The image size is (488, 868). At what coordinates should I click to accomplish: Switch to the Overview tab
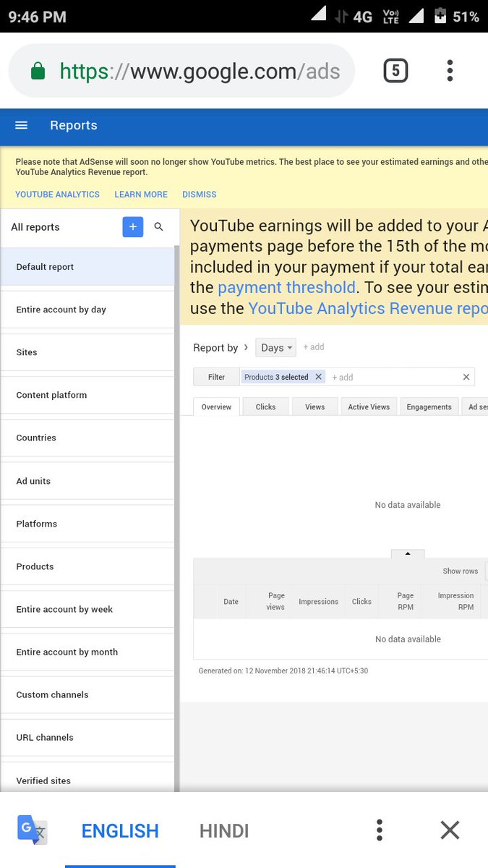[x=216, y=407]
